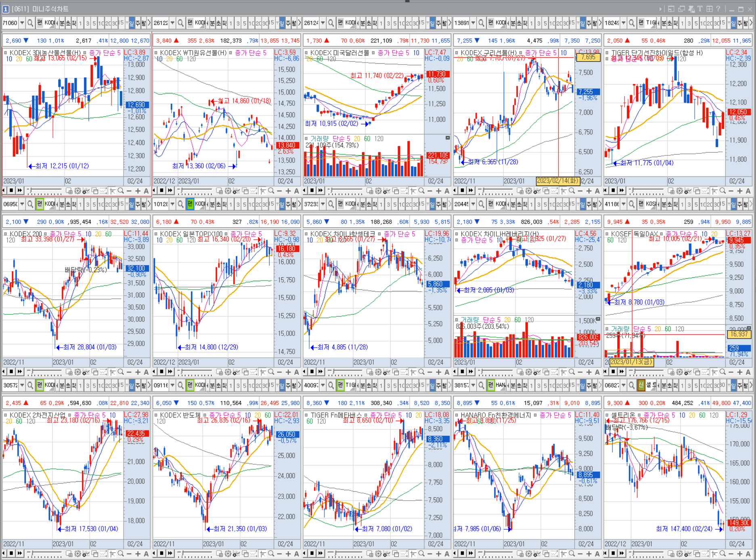Image resolution: width=756 pixels, height=560 pixels.
Task: Open stock search for KODEX 3대농산물선물(H) chart
Action: 30,23
